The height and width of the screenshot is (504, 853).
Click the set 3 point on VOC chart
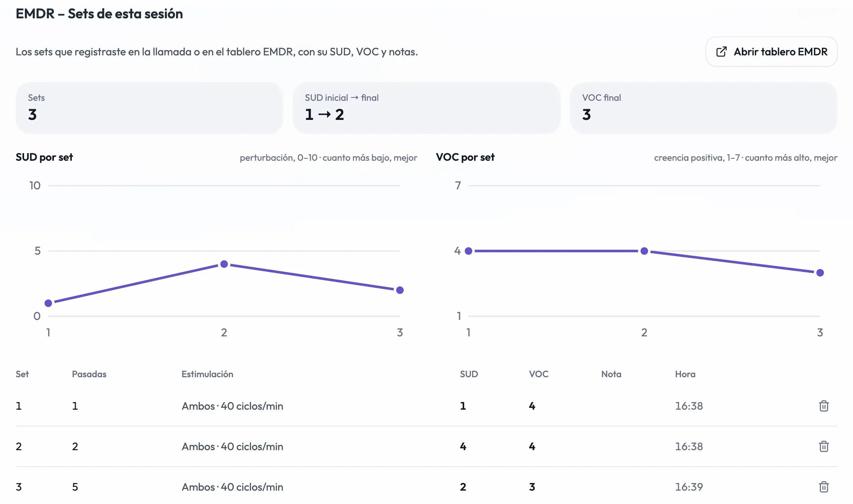(820, 273)
